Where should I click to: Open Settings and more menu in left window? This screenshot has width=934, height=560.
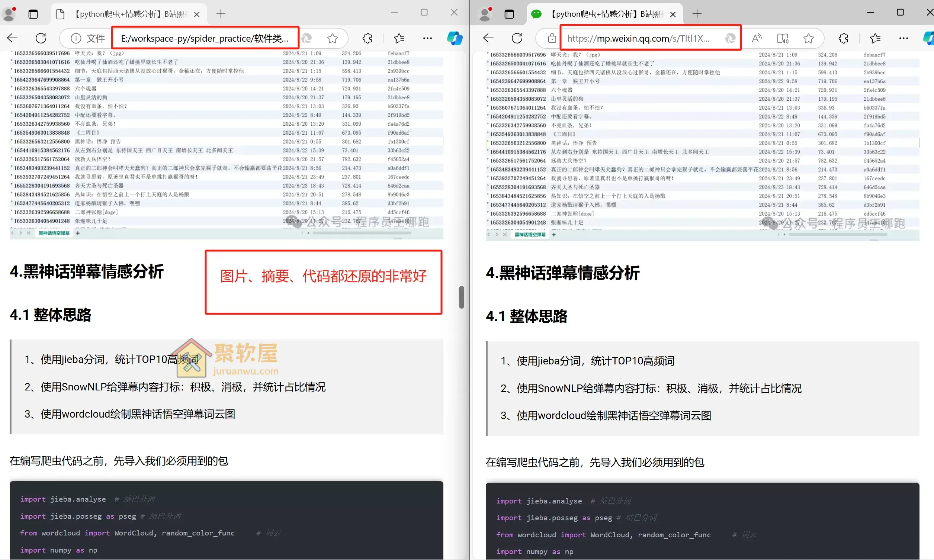427,38
